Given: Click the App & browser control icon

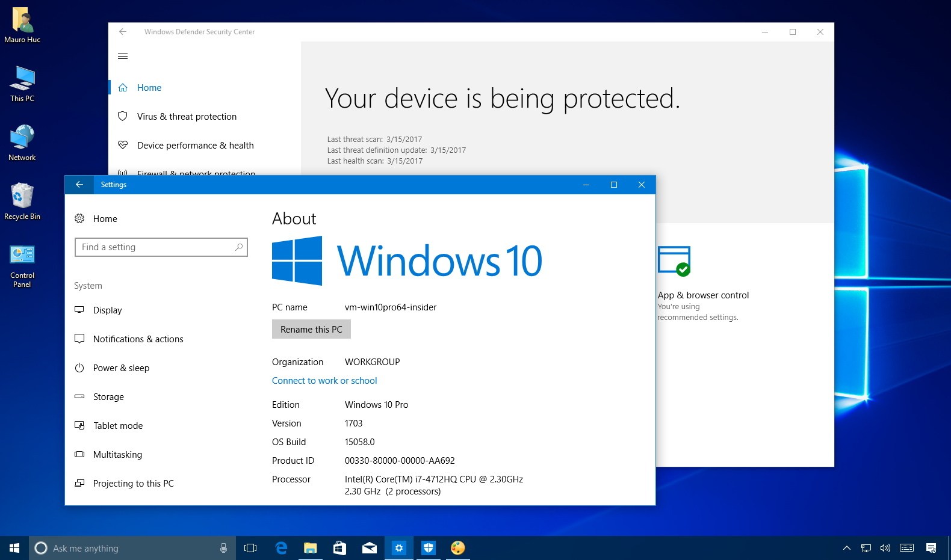Looking at the screenshot, I should pos(674,261).
